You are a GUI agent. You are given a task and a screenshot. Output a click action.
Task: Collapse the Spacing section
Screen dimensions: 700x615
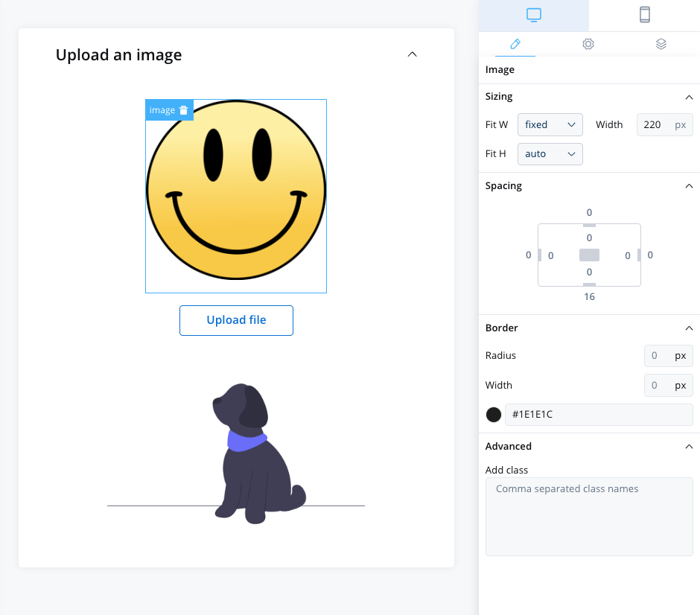tap(689, 186)
